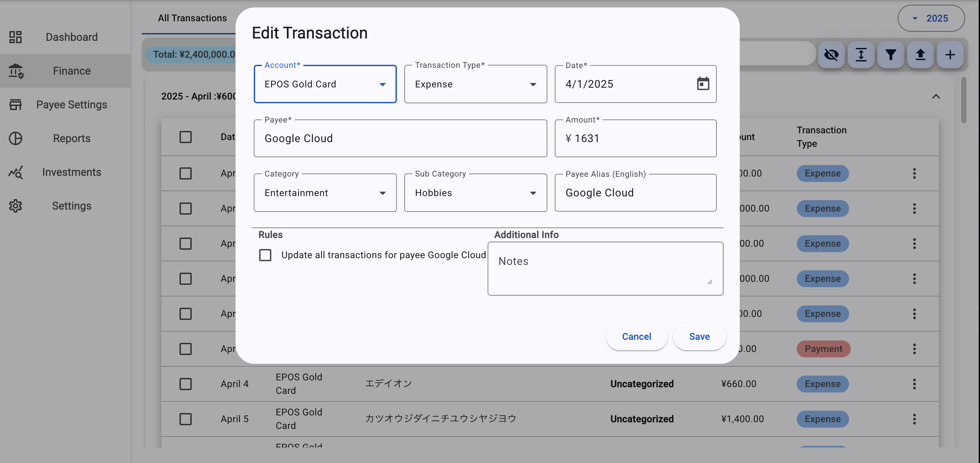
Task: Collapse the 2025 - April section chevron
Action: coord(936,96)
